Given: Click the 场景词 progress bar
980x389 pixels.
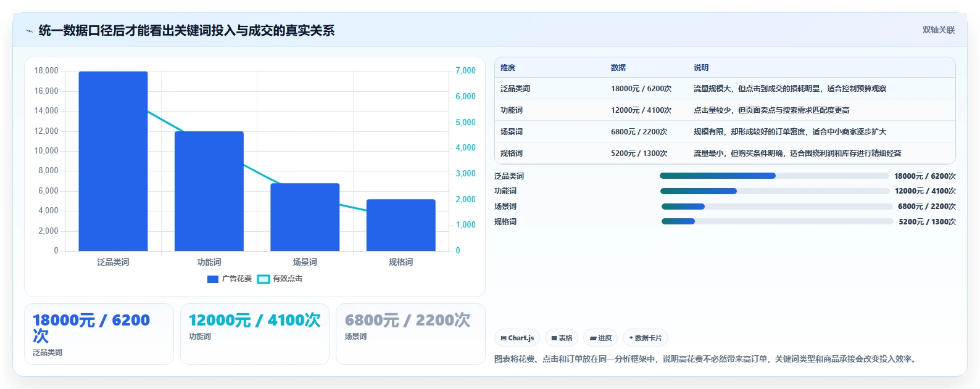Looking at the screenshot, I should [777, 207].
